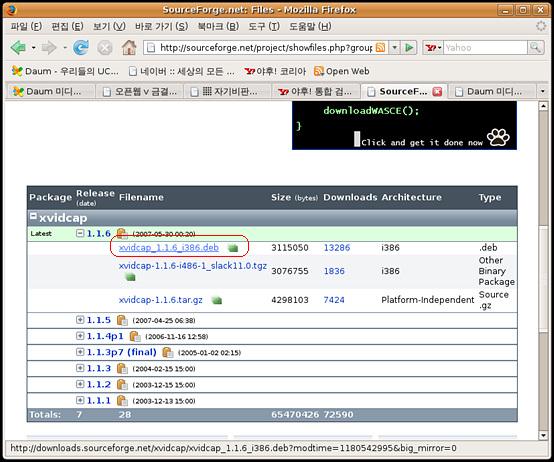Viewport: 554px width, 462px height.
Task: Expand the 1.1.2 release
Action: (80, 384)
